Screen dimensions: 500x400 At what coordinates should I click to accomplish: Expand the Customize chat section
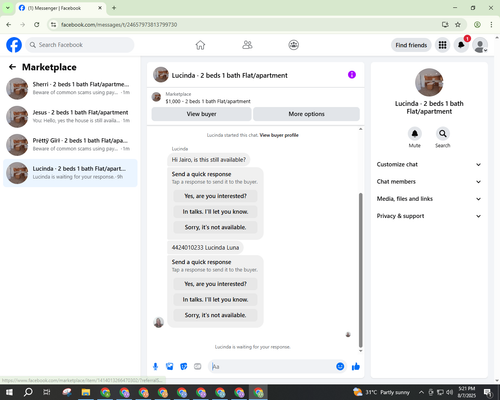tap(429, 164)
